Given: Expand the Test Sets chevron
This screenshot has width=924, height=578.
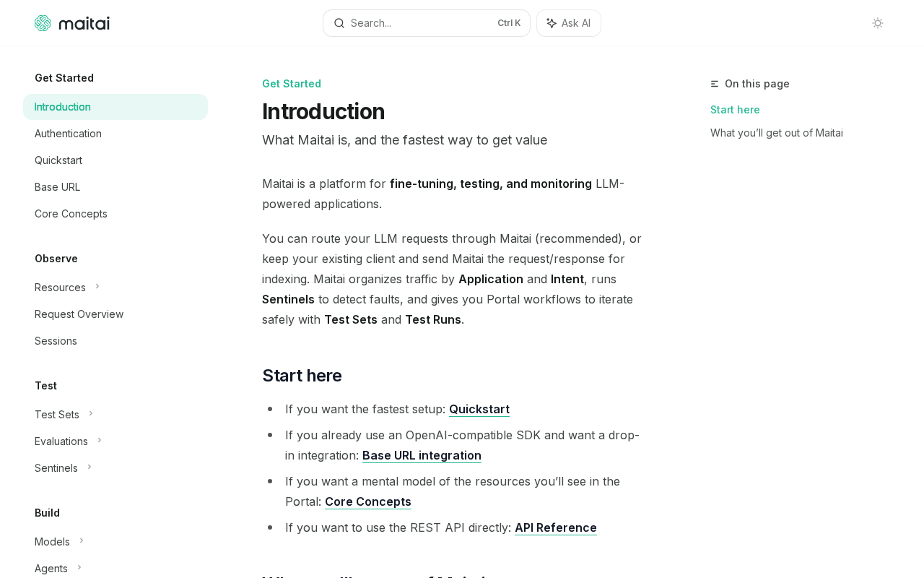Looking at the screenshot, I should [91, 414].
